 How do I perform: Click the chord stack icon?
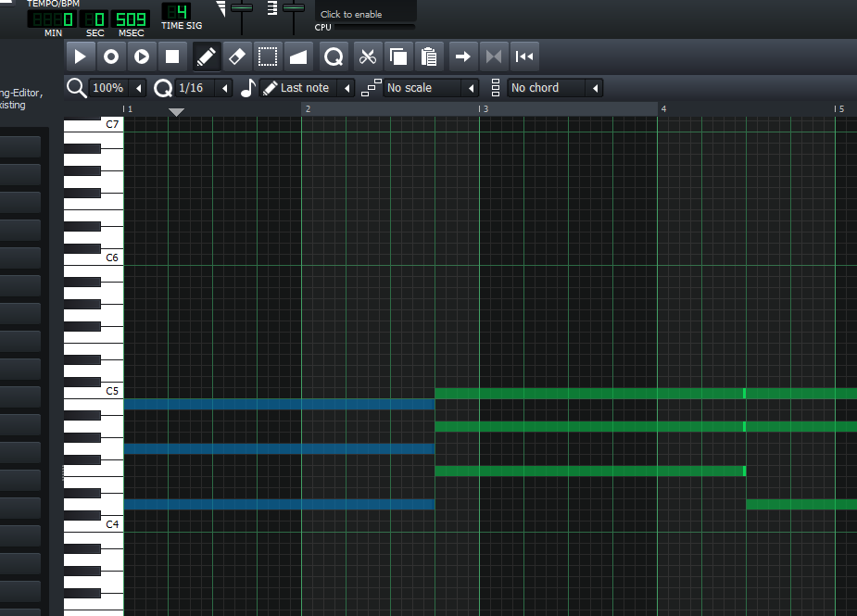pyautogui.click(x=496, y=88)
